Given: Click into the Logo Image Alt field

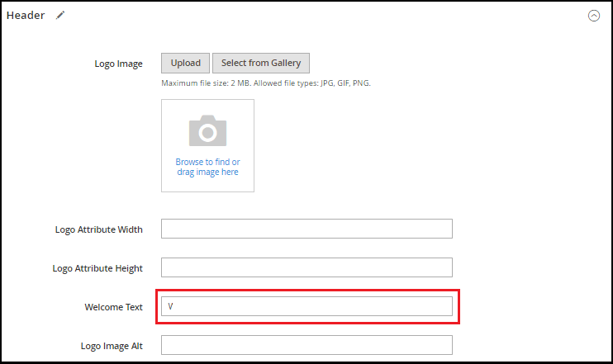Looking at the screenshot, I should click(x=306, y=345).
